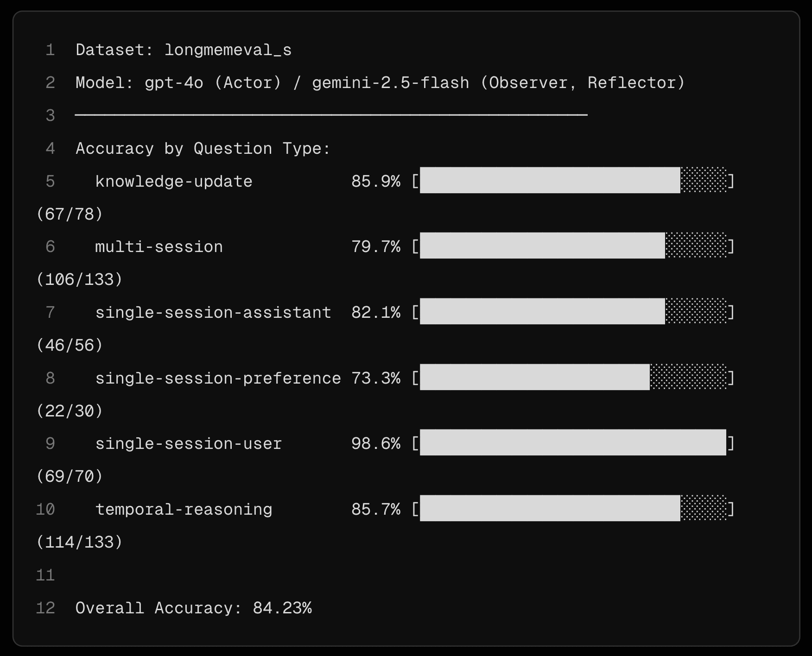Click the horizontal separator on line 3
This screenshot has height=656, width=812.
click(331, 114)
